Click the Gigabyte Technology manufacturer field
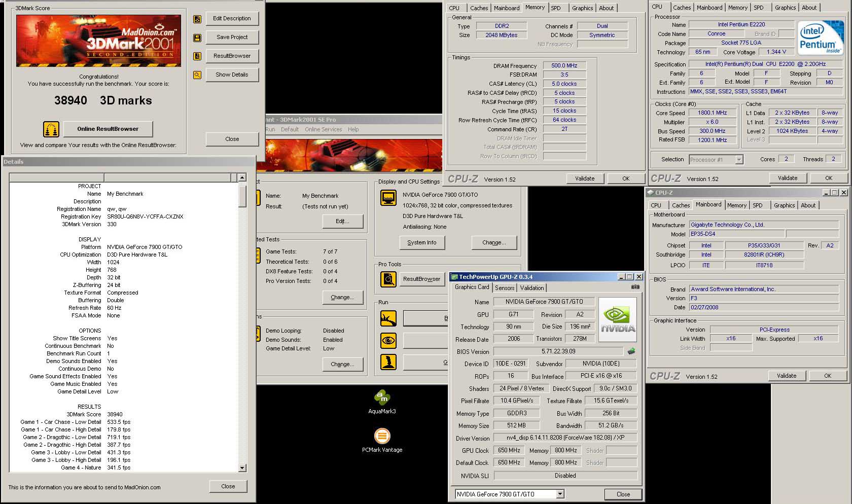Viewport: 852px width, 504px height. 764,225
